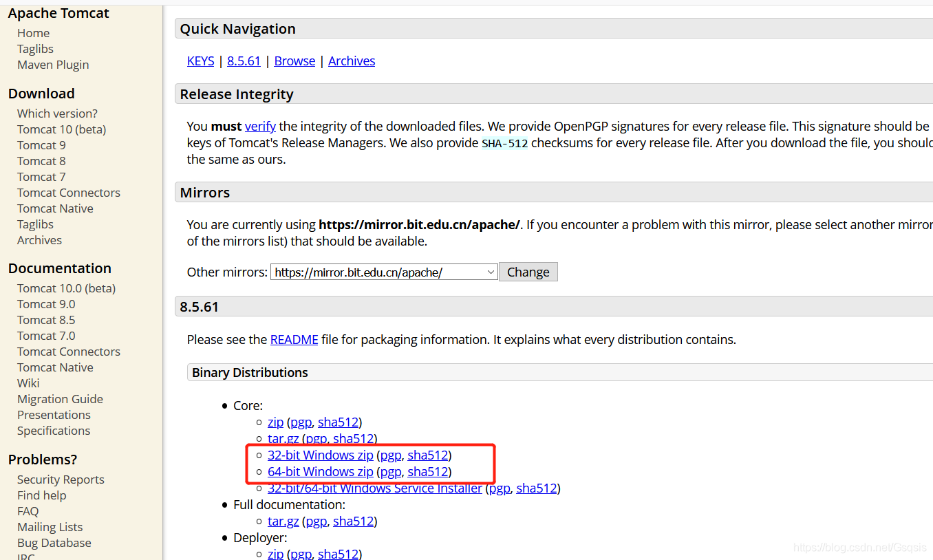Open the Bug Database link

54,543
